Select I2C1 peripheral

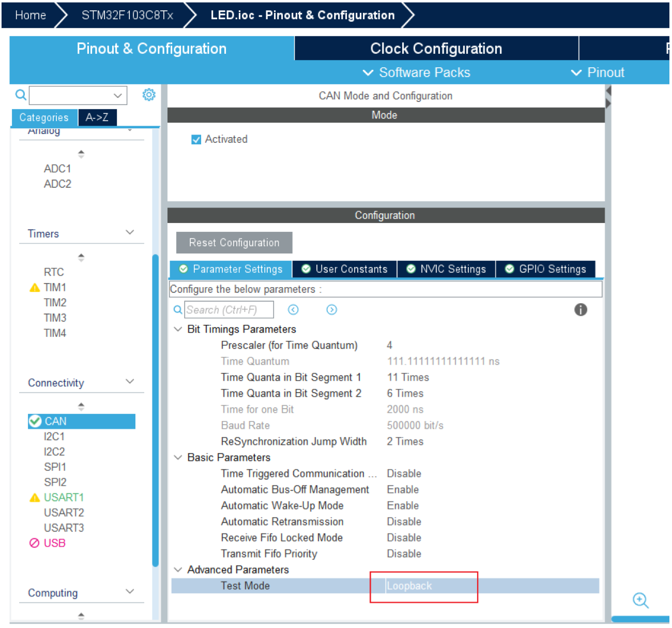coord(54,437)
